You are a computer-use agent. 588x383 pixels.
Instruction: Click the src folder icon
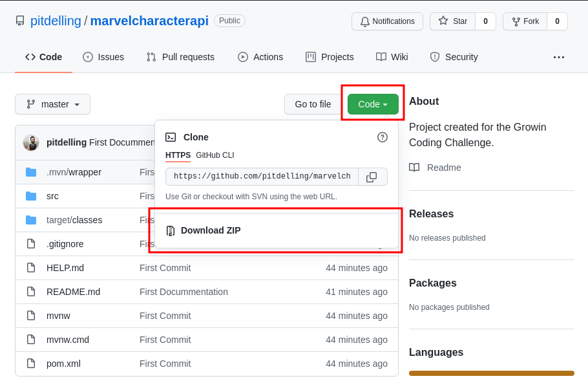click(31, 196)
